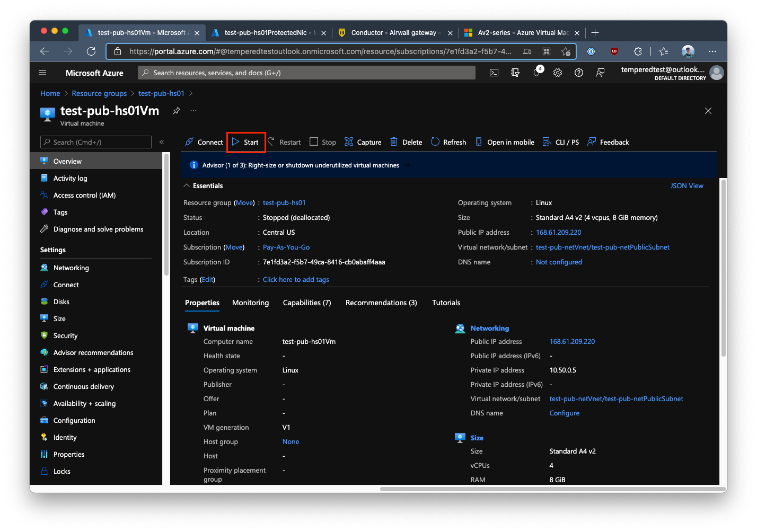Screen dimensions: 757x532
Task: Click JSON View link
Action: [686, 185]
